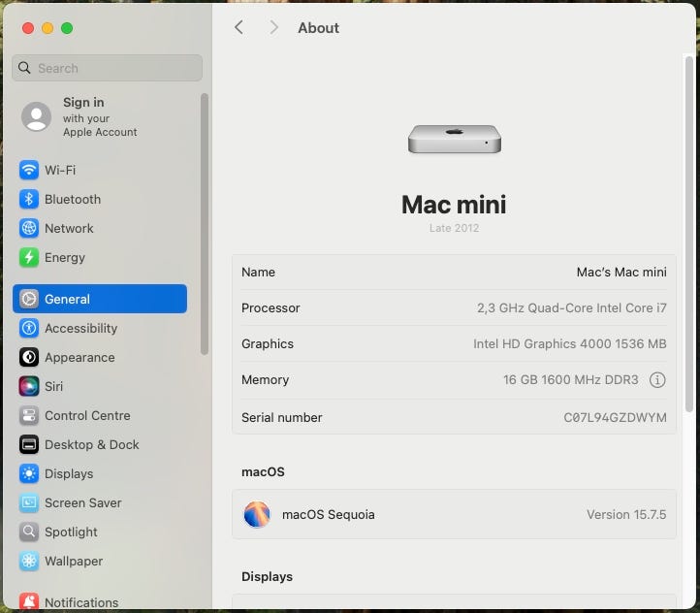Select Desktop & Dock in the sidebar

(100, 444)
